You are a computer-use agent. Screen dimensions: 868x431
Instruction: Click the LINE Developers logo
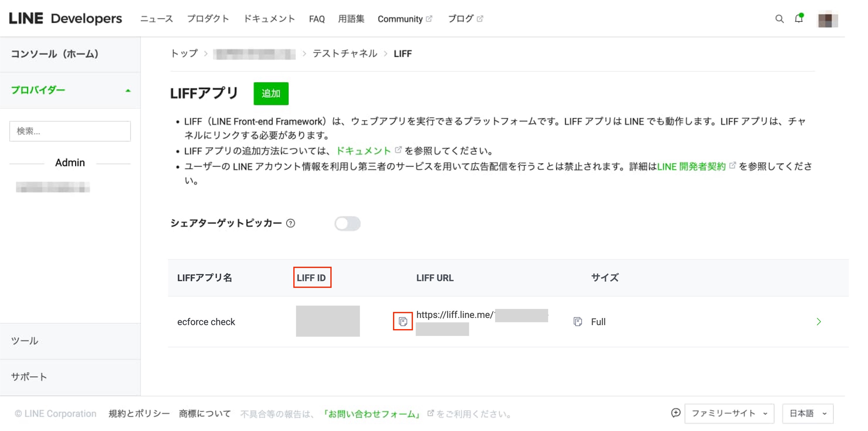pyautogui.click(x=65, y=19)
